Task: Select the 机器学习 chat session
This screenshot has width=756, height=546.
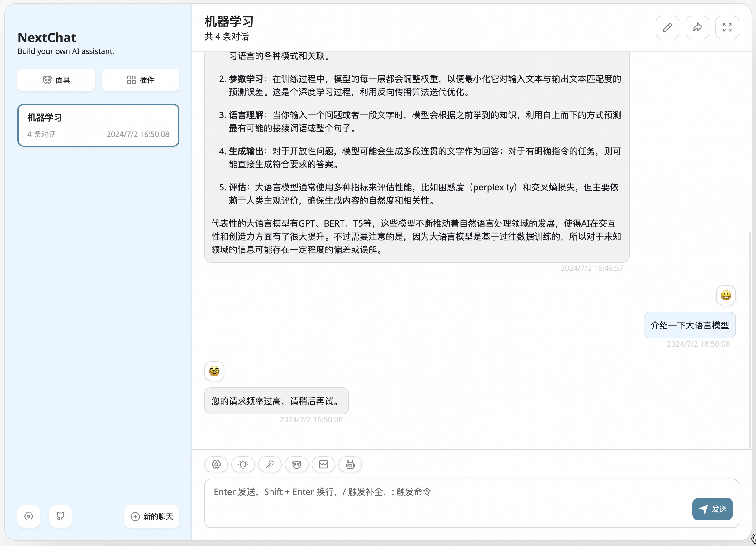Action: (x=99, y=125)
